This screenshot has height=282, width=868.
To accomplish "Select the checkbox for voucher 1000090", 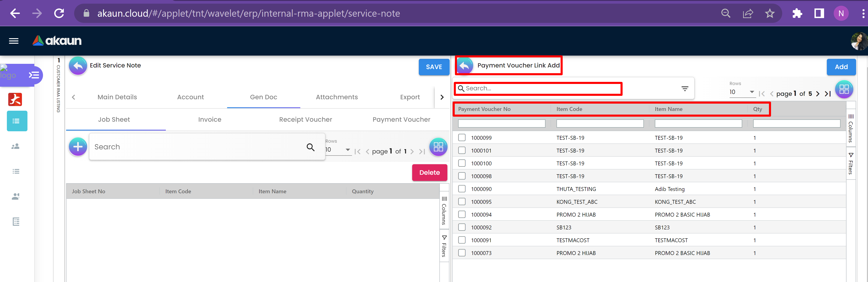I will pos(462,189).
